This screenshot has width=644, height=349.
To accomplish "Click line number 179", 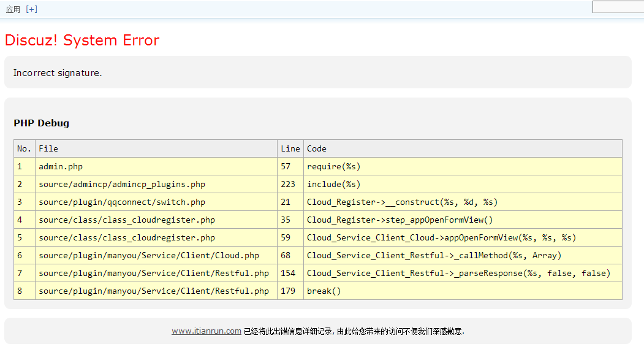I will coord(290,291).
